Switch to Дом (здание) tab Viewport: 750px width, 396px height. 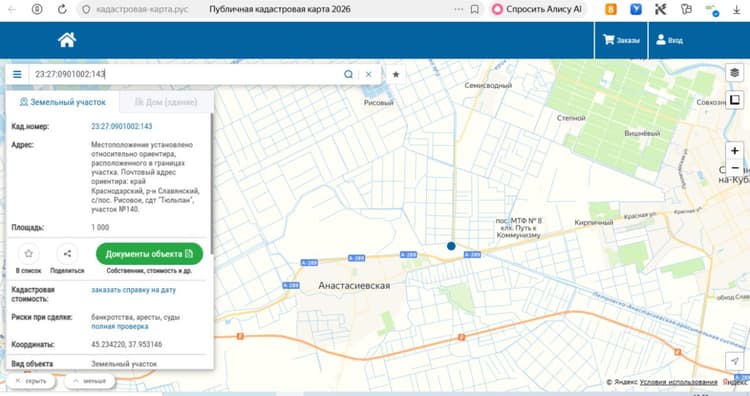coord(166,102)
